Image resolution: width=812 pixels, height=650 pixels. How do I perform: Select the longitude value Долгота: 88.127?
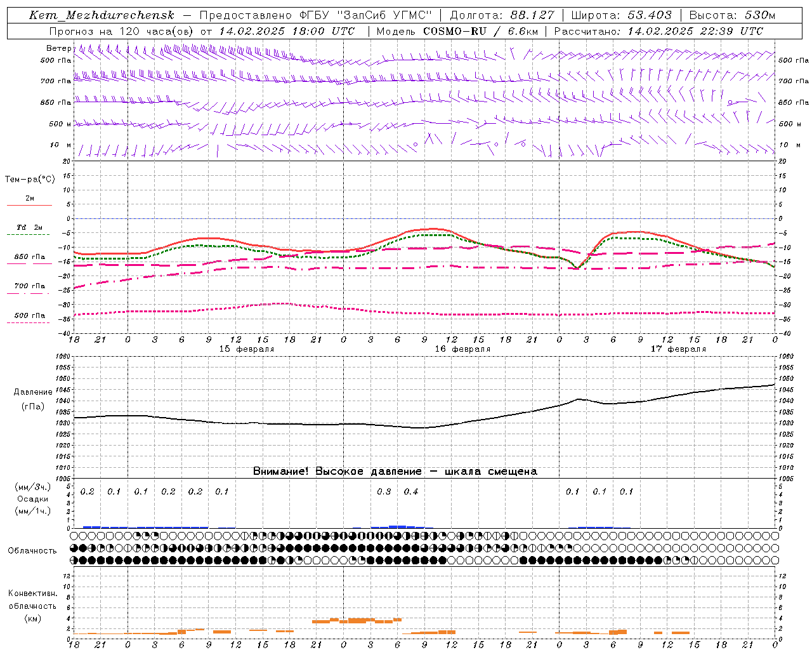[502, 15]
